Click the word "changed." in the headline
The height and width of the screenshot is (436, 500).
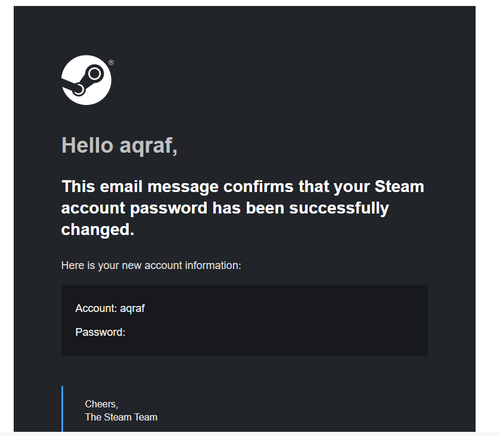[98, 229]
